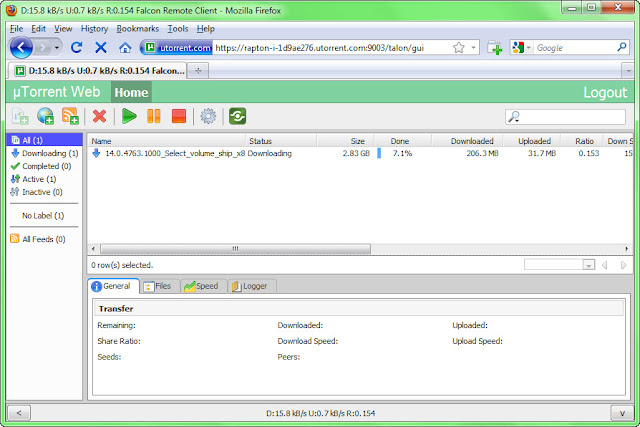Click the red X Remove torrent icon
Viewport: 640px width, 427px height.
[99, 116]
